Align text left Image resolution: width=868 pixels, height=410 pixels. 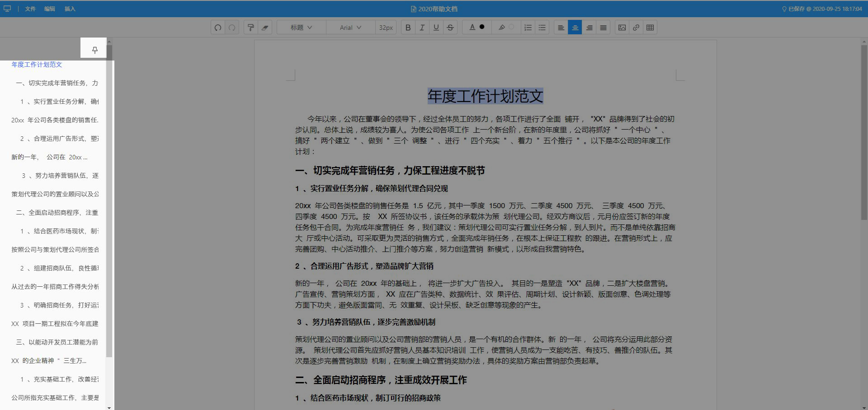click(x=561, y=28)
